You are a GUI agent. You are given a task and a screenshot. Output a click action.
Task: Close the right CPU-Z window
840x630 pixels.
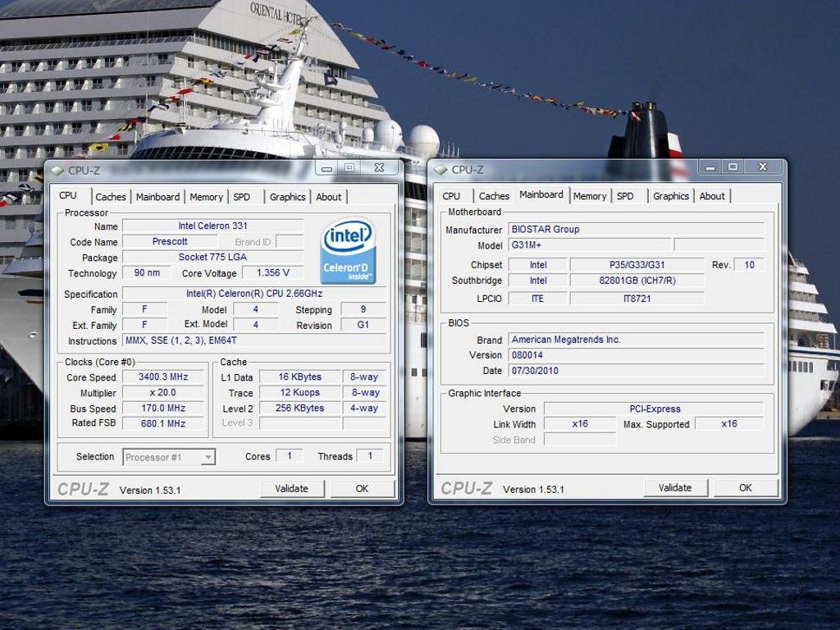click(763, 167)
